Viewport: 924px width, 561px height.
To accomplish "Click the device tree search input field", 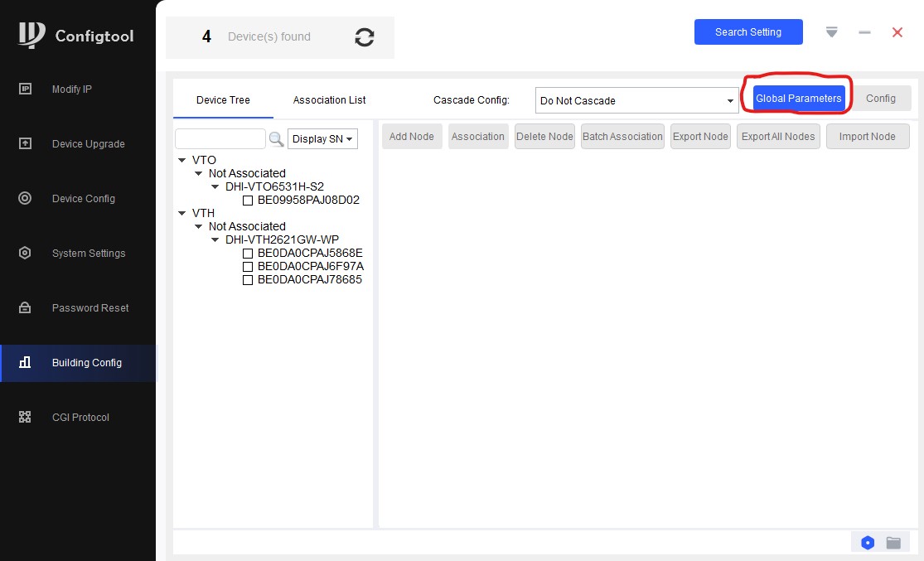I will click(x=220, y=139).
